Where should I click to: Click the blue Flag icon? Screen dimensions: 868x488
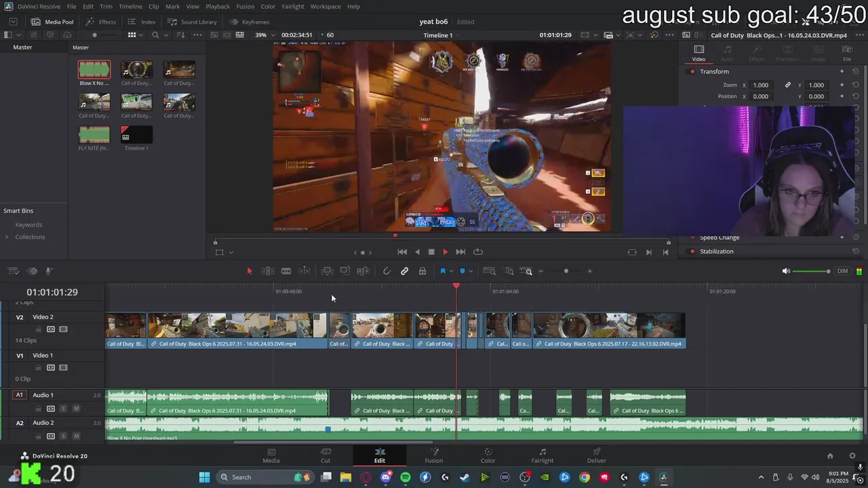pyautogui.click(x=443, y=271)
